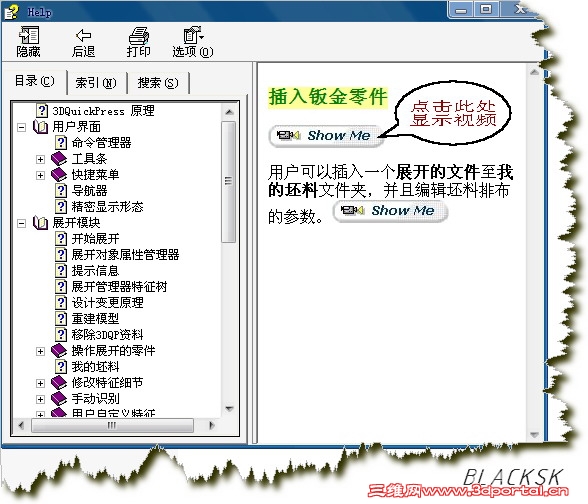Select the 精密显示形态 entry
The height and width of the screenshot is (504, 588).
107,207
